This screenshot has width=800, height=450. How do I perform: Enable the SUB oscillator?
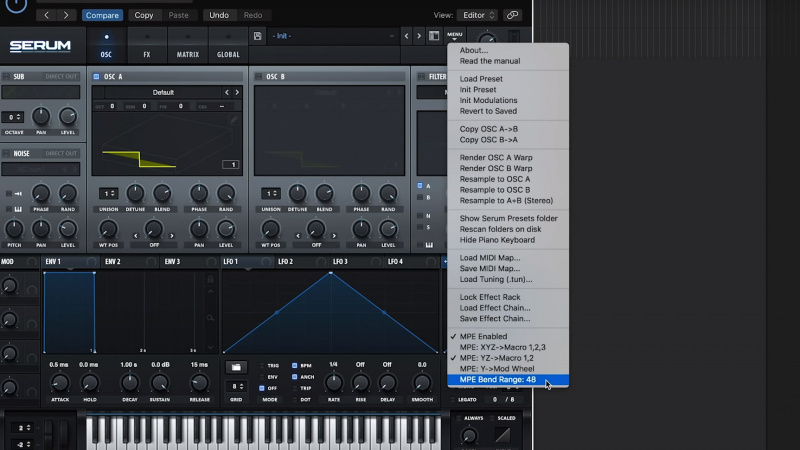pos(6,77)
